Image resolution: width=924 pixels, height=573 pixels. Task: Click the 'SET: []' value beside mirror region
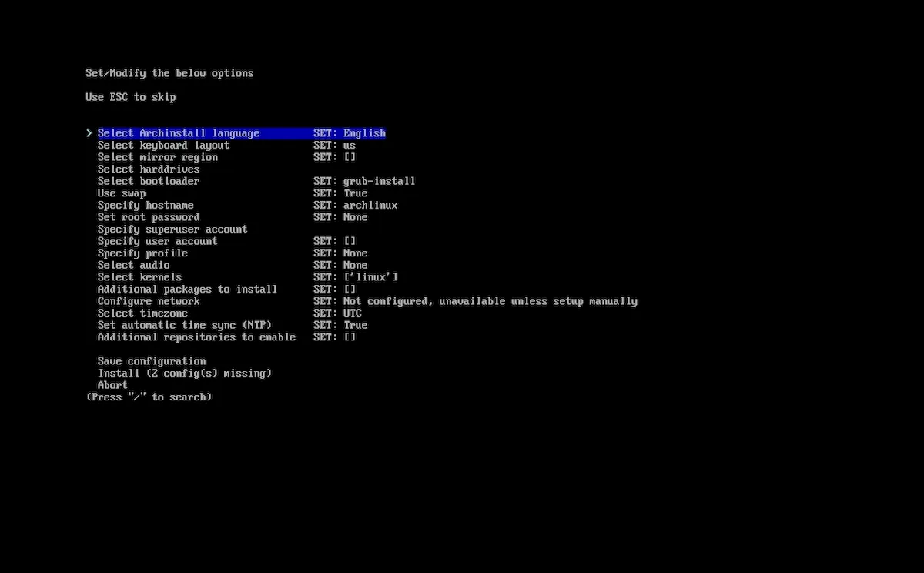[x=335, y=157]
